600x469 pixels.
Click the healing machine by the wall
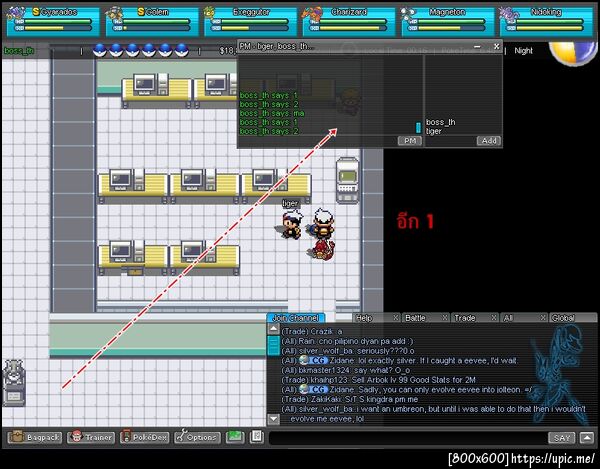[x=347, y=180]
